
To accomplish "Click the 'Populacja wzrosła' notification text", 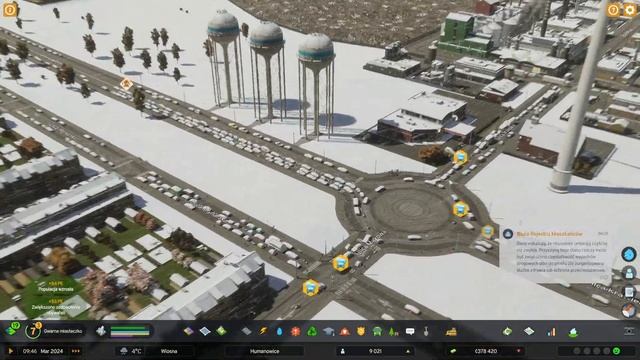I will (56, 289).
